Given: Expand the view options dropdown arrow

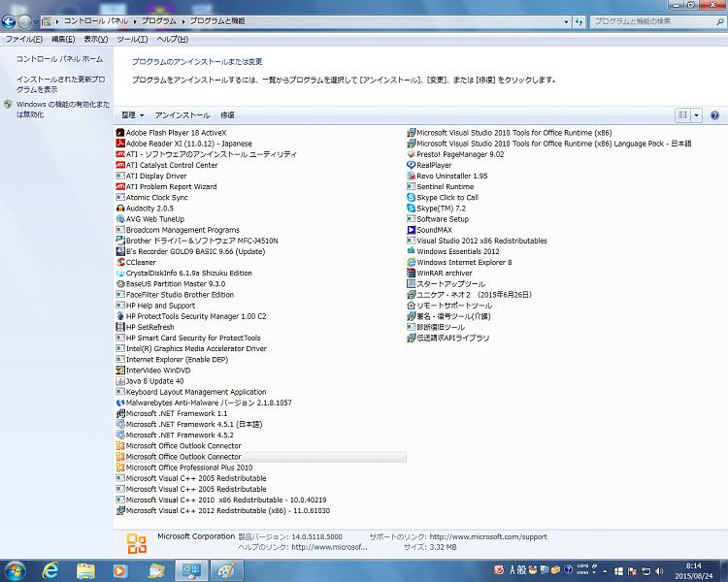Looking at the screenshot, I should pyautogui.click(x=696, y=115).
